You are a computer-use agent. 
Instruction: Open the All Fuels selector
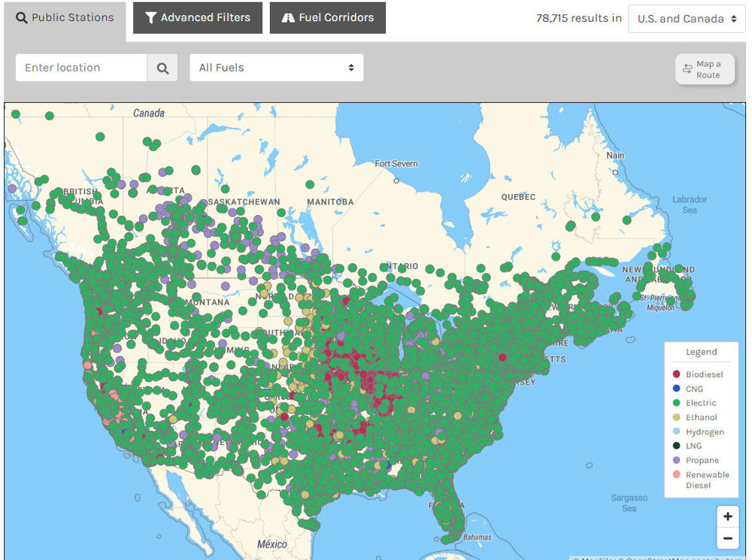[x=276, y=67]
